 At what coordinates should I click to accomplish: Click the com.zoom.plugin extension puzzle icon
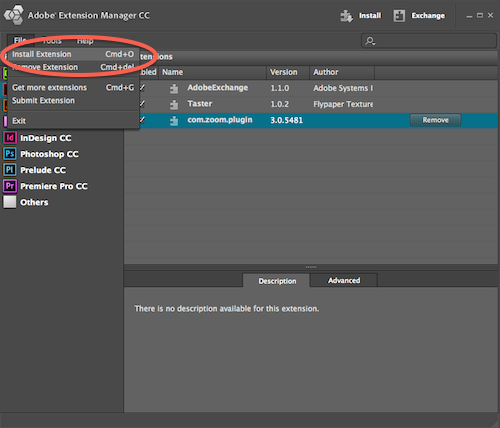174,120
